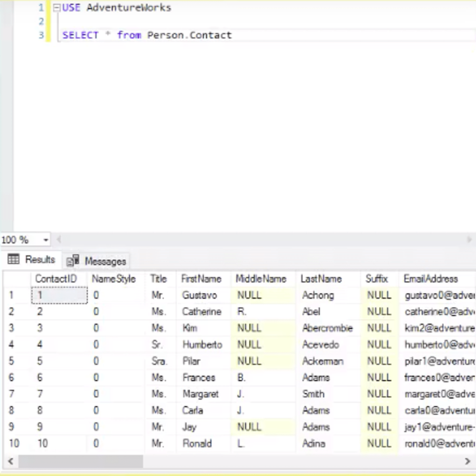Select the 'Kim' first name cell
The image size is (476, 476).
pyautogui.click(x=203, y=328)
